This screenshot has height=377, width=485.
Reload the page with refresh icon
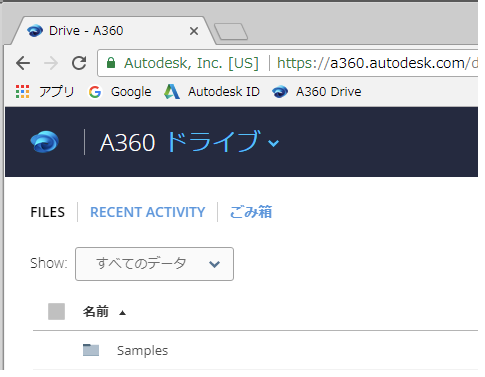coord(79,63)
